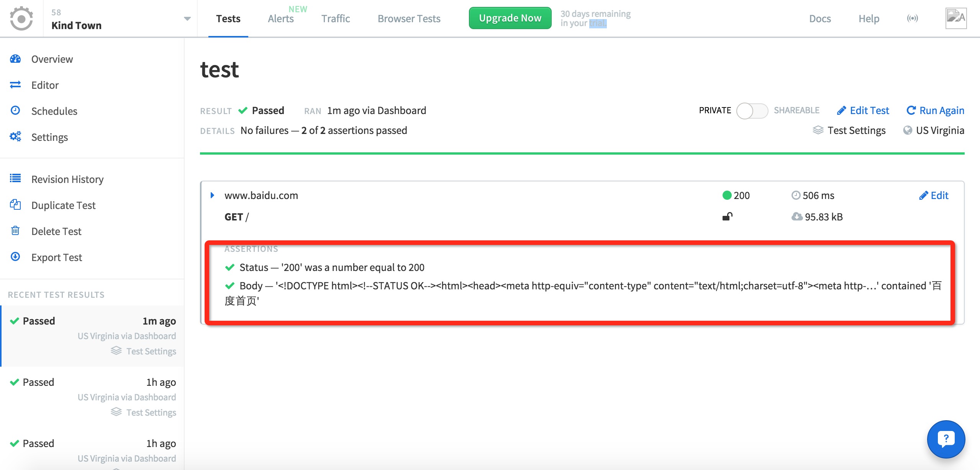Image resolution: width=980 pixels, height=470 pixels.
Task: Click the Delete Test option
Action: click(x=57, y=231)
